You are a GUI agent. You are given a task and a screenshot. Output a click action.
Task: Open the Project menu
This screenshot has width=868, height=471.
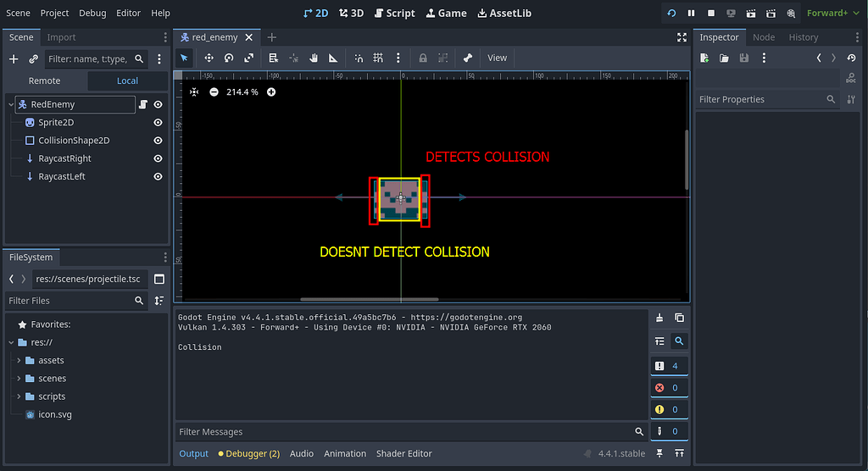click(x=54, y=13)
